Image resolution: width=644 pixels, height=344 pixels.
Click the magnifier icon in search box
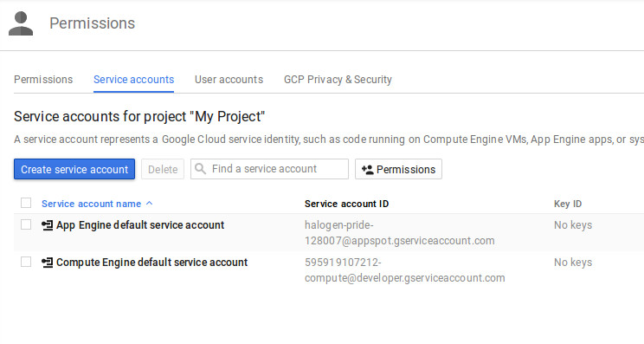pyautogui.click(x=201, y=168)
